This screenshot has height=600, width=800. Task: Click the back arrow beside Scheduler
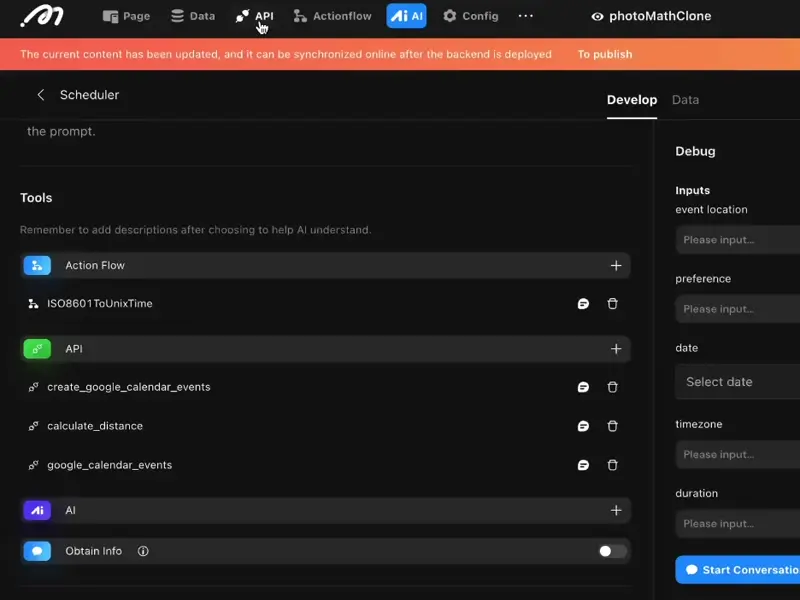pos(41,95)
